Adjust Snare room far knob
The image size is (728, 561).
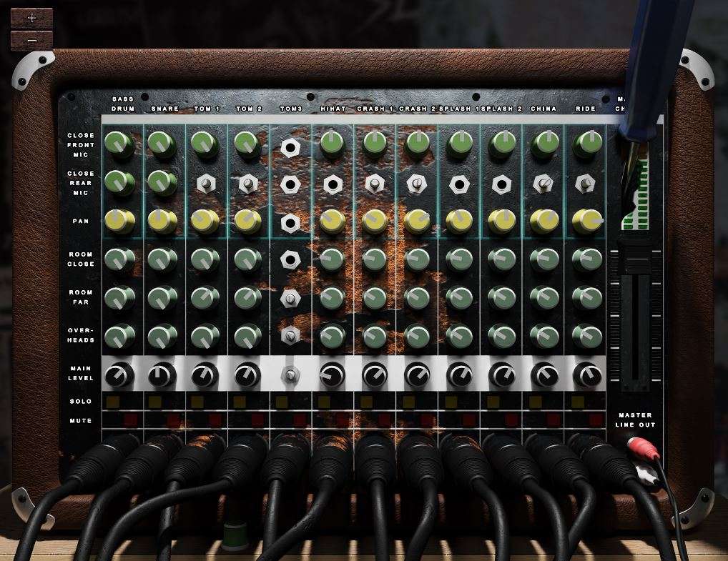pyautogui.click(x=162, y=298)
